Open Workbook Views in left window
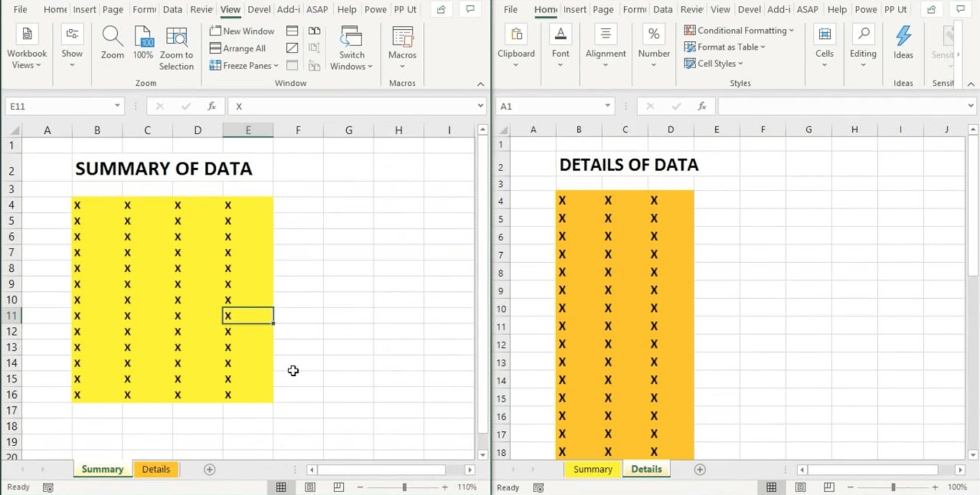 [x=26, y=48]
